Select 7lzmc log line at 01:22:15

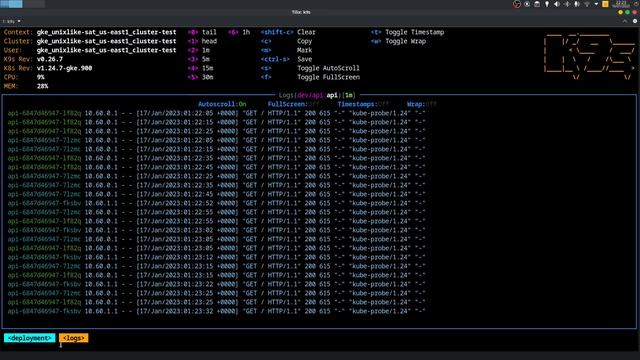216,149
